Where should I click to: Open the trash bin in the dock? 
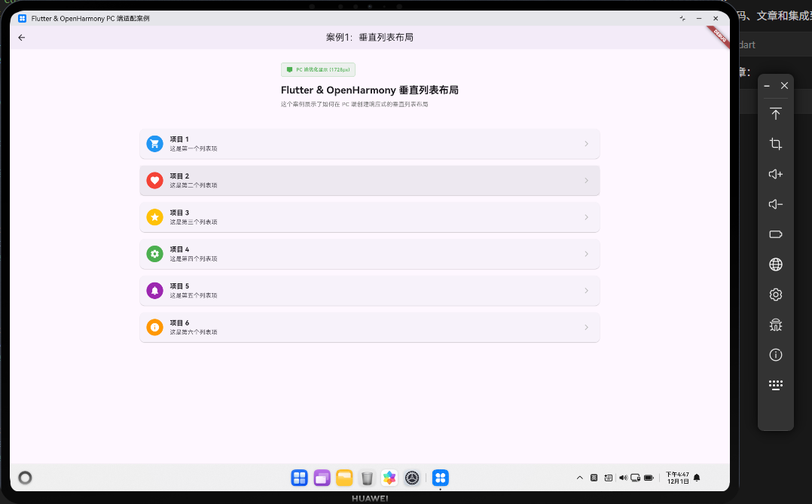coord(367,478)
